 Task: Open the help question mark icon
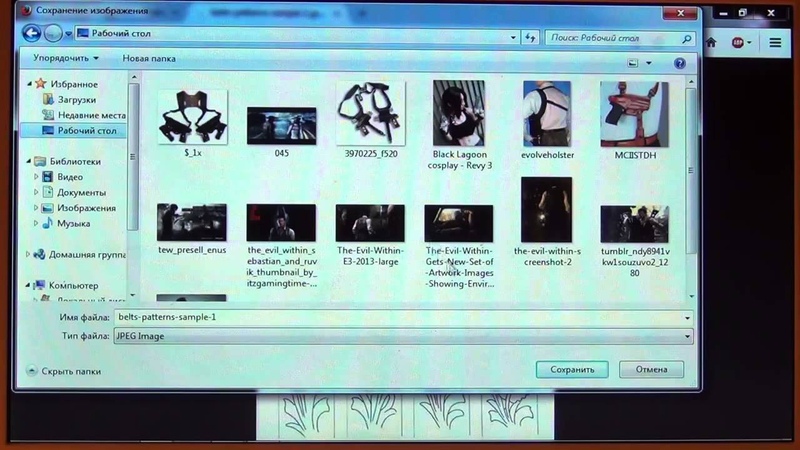point(679,63)
